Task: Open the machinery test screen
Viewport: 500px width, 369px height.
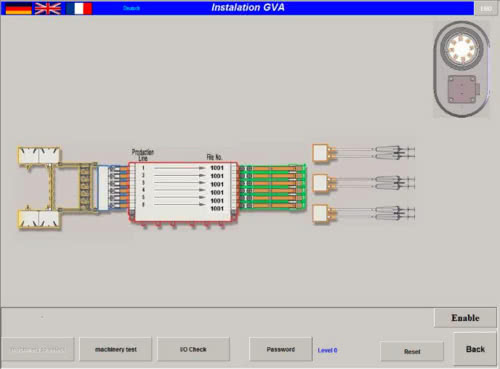Action: point(116,349)
